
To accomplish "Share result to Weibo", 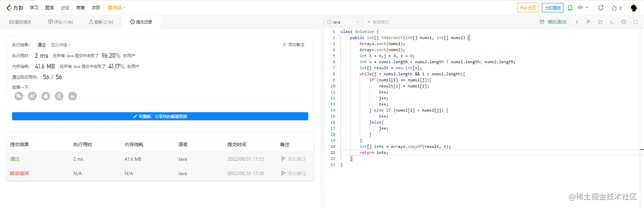I will point(32,96).
